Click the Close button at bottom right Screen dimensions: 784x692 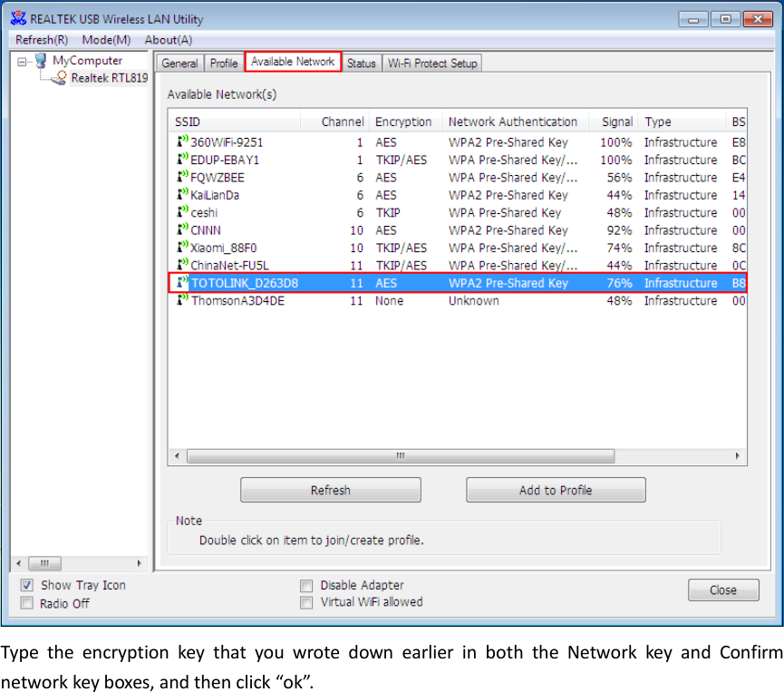(723, 590)
